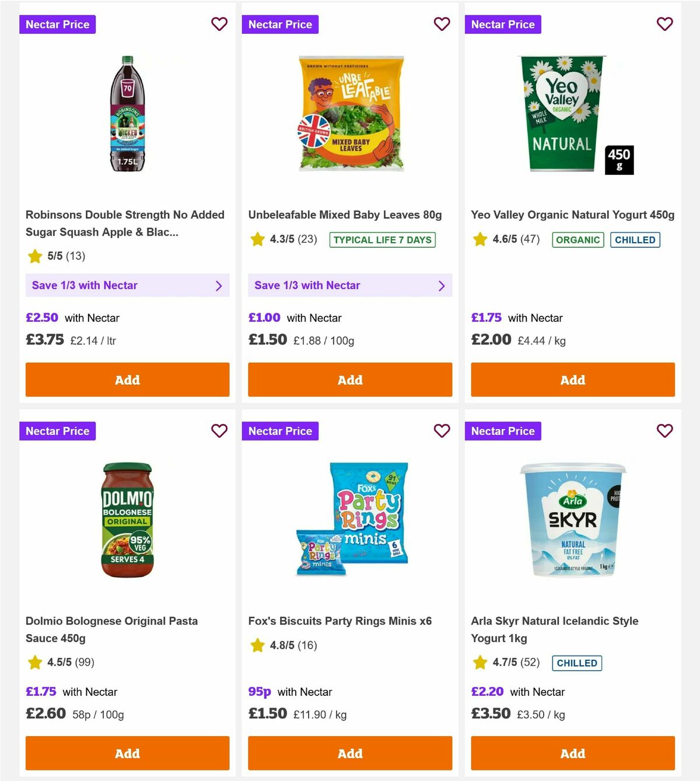Click the heart icon on Robinsons squash
The width and height of the screenshot is (700, 781).
pos(219,24)
